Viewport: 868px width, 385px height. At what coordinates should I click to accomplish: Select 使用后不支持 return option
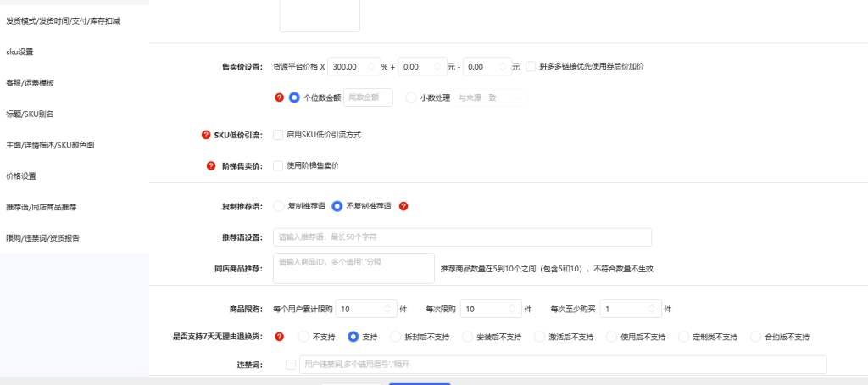pos(611,337)
